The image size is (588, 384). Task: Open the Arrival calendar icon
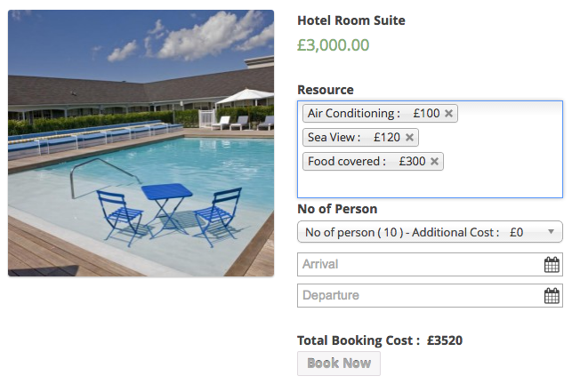pyautogui.click(x=552, y=264)
